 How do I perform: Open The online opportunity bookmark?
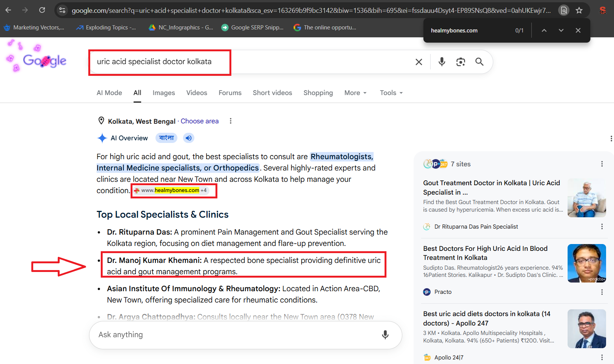(325, 28)
